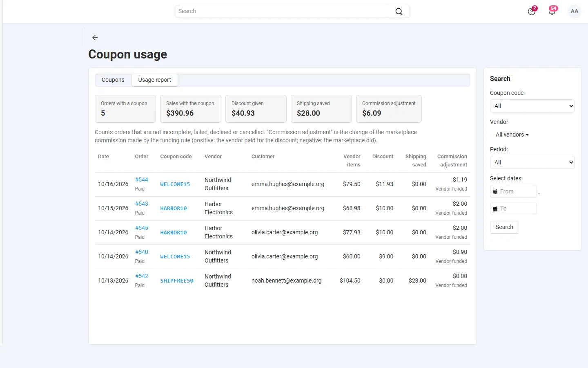Click the Vendor column header

[213, 157]
